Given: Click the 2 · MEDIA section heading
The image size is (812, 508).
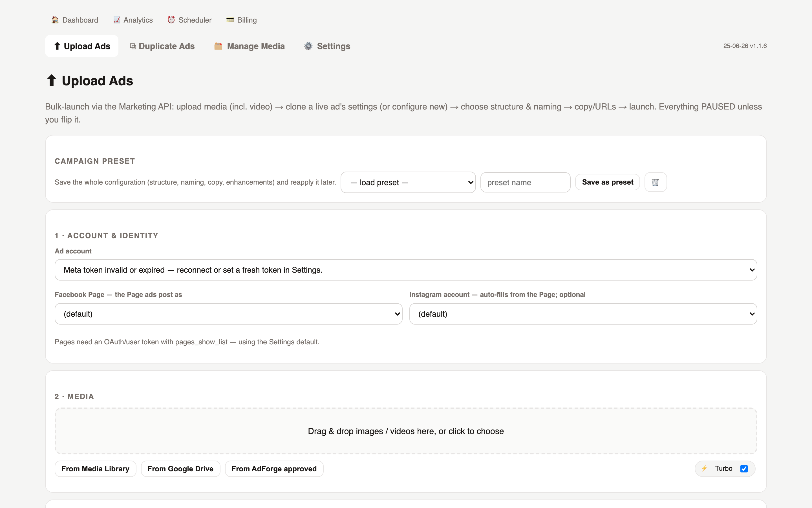Looking at the screenshot, I should point(74,397).
